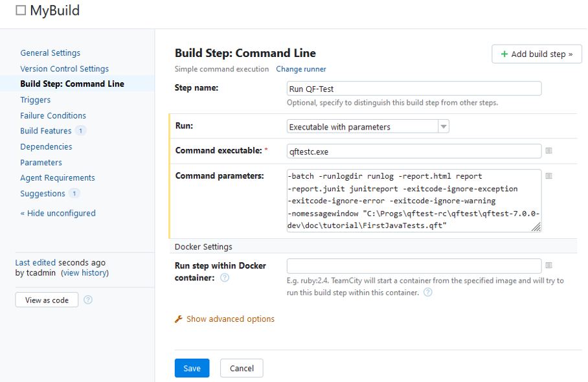The width and height of the screenshot is (588, 382).
Task: Go to Triggers section
Action: (35, 100)
